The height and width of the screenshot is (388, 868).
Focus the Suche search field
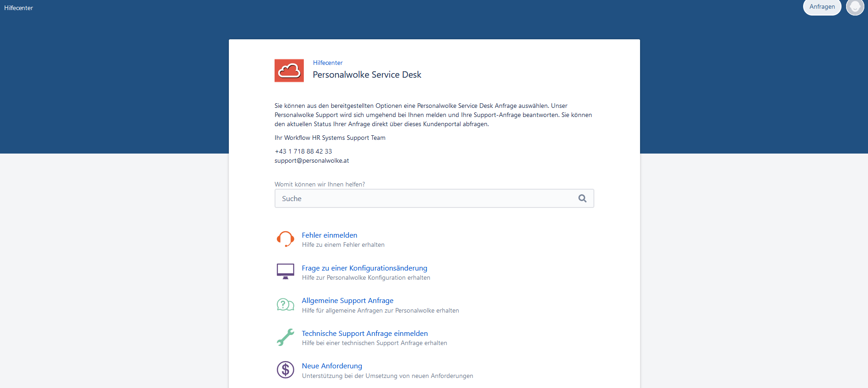pos(425,198)
